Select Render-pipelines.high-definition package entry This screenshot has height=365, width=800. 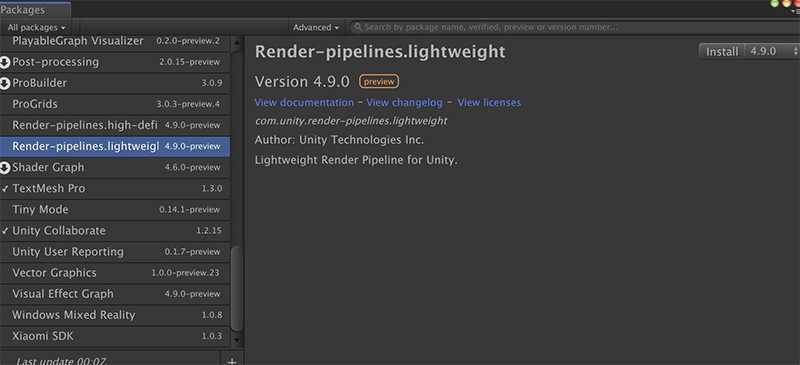pos(115,125)
